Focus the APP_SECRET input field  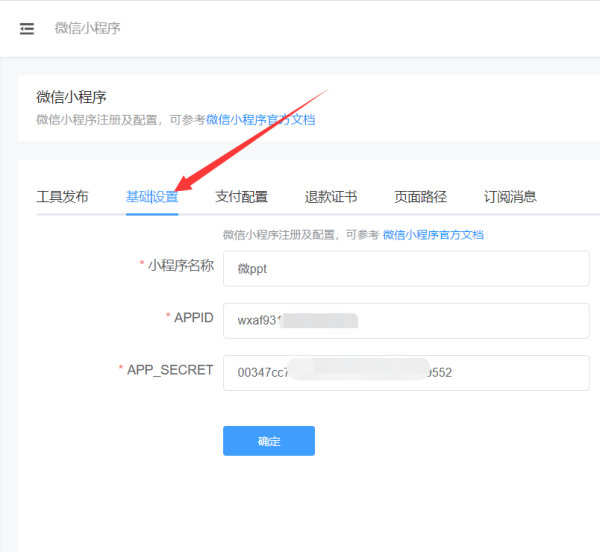(406, 373)
